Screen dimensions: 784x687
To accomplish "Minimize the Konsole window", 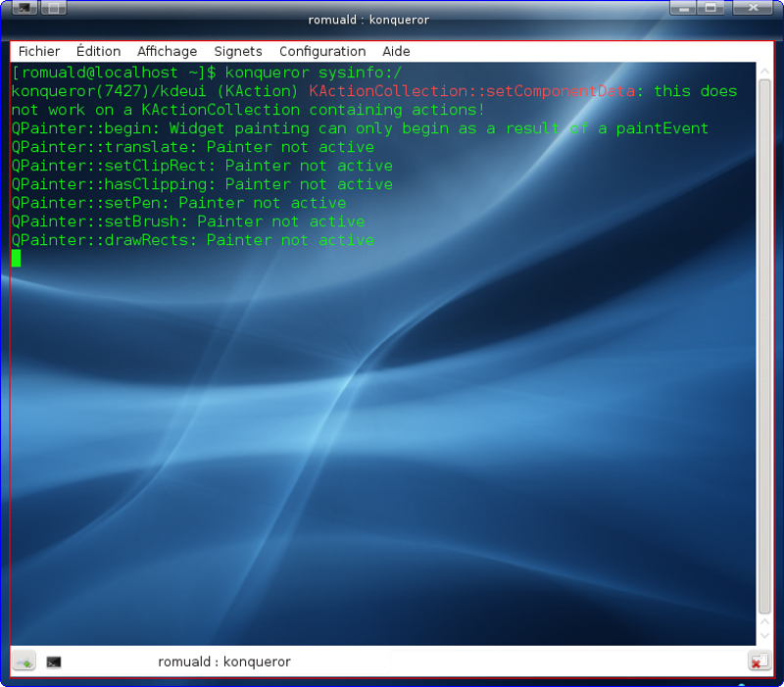I will pyautogui.click(x=682, y=8).
